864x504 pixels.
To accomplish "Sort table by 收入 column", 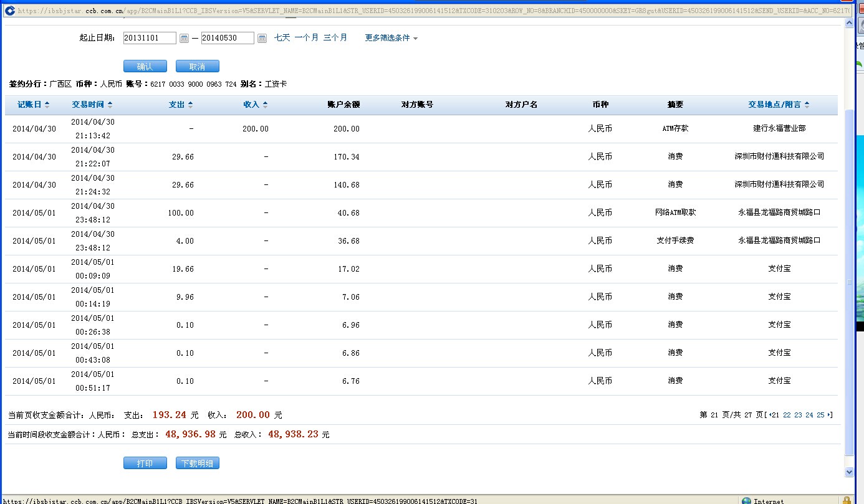I will click(x=255, y=105).
